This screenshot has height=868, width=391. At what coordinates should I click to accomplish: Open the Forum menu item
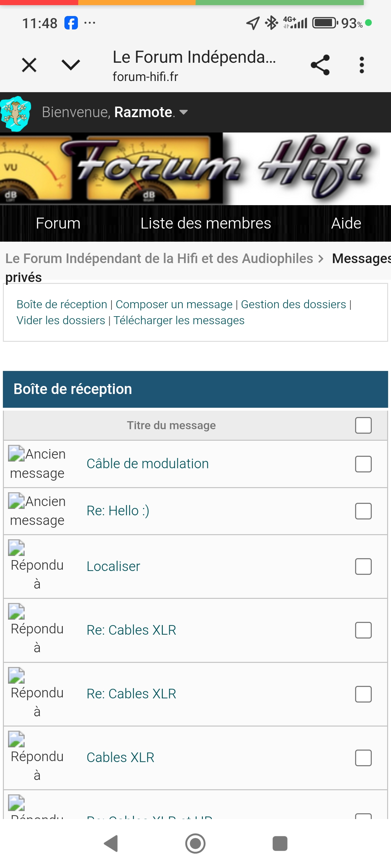58,223
